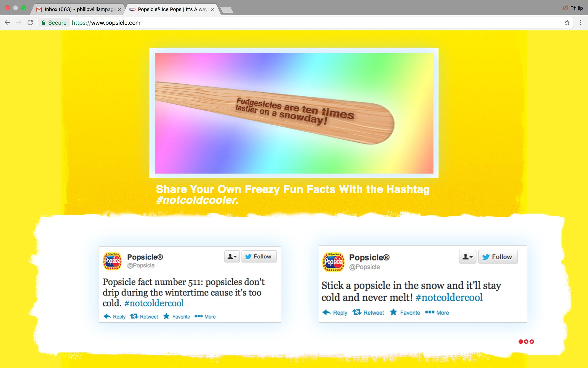Click the Popsicle avatar on the right tweet
Screen dimensions: 588x368
333,262
